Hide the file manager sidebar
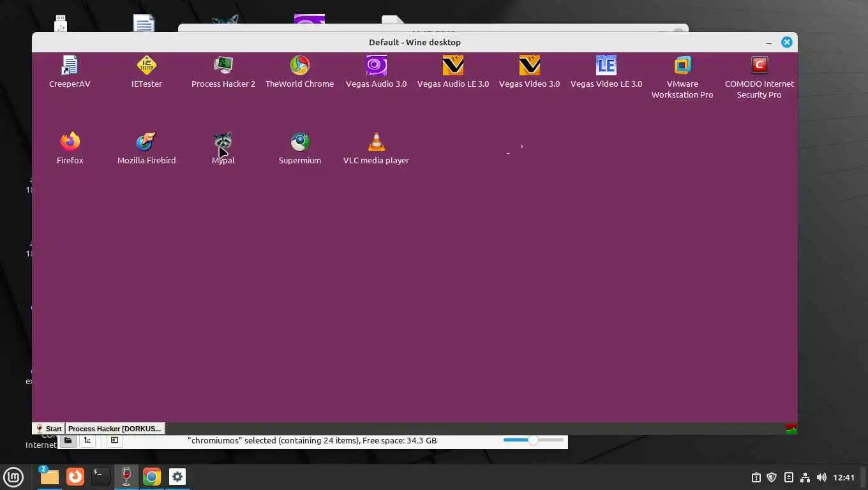The image size is (868, 490). pyautogui.click(x=114, y=440)
